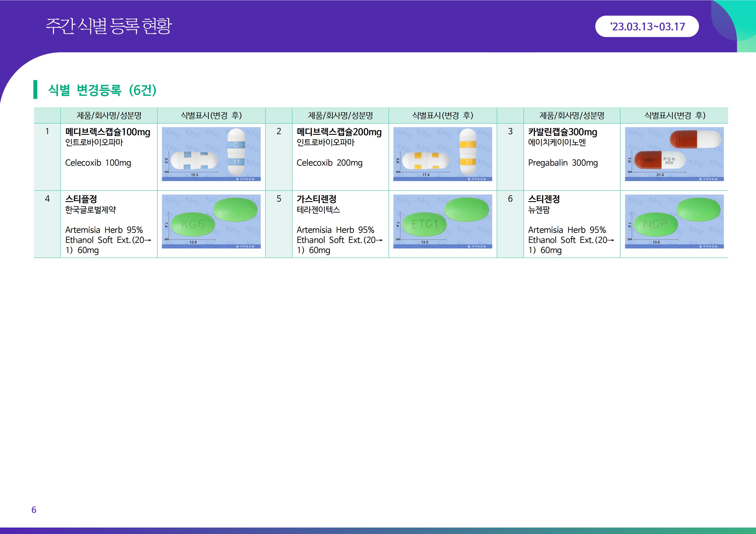Click the green ETG1 tablet image
The height and width of the screenshot is (534, 756).
click(442, 221)
